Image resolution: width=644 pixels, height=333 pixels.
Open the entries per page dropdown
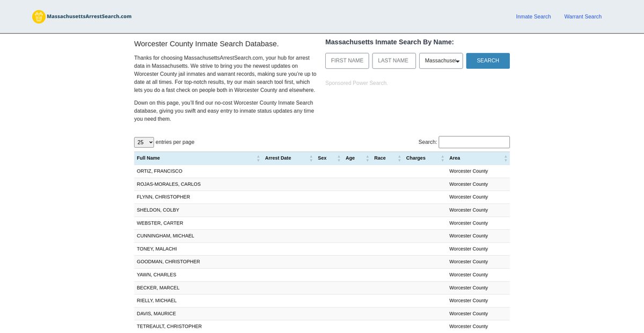144,142
